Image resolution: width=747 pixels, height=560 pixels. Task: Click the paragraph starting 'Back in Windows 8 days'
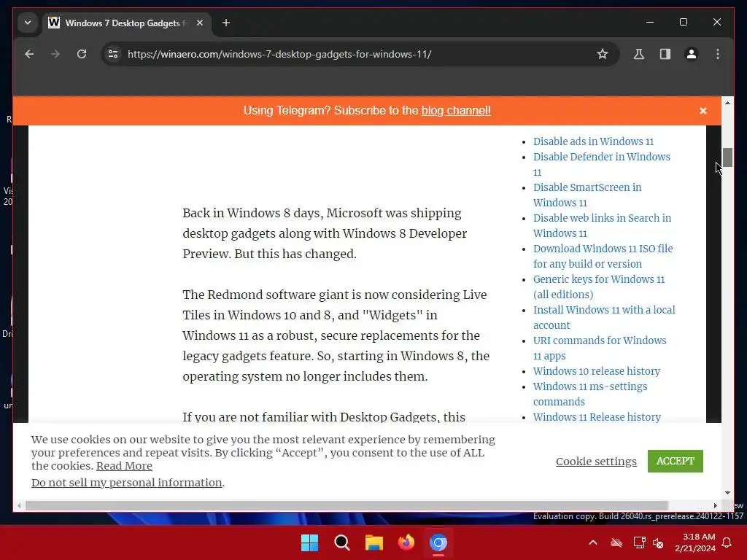[x=325, y=233]
